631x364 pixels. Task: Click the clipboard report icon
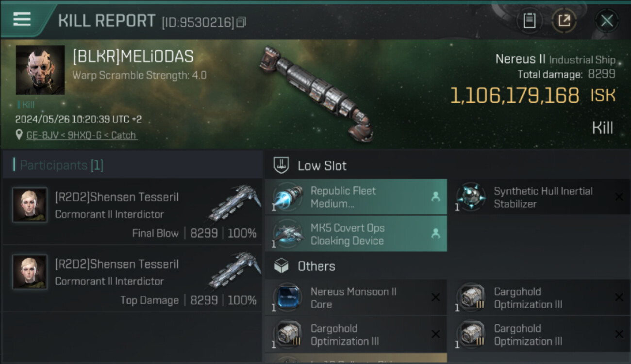[x=529, y=21]
